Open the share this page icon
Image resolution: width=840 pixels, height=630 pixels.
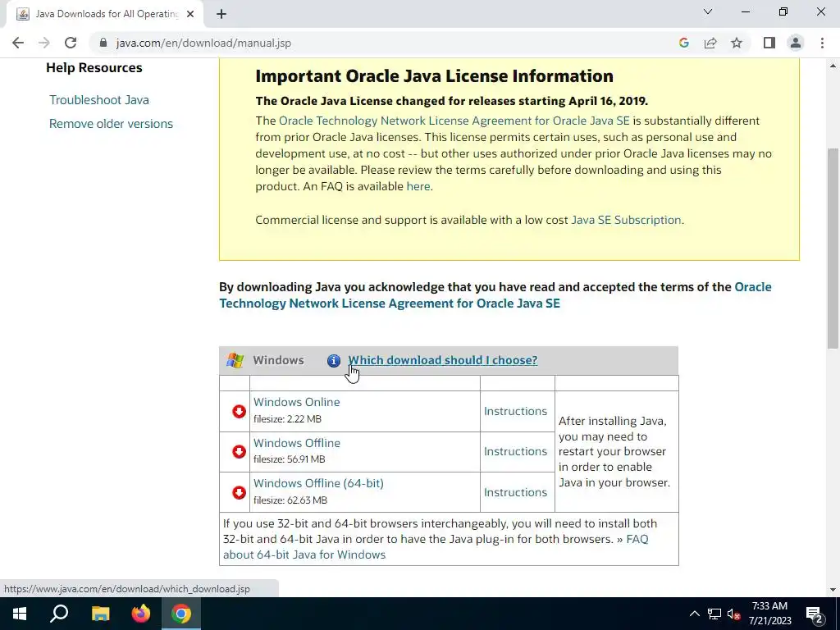point(710,43)
